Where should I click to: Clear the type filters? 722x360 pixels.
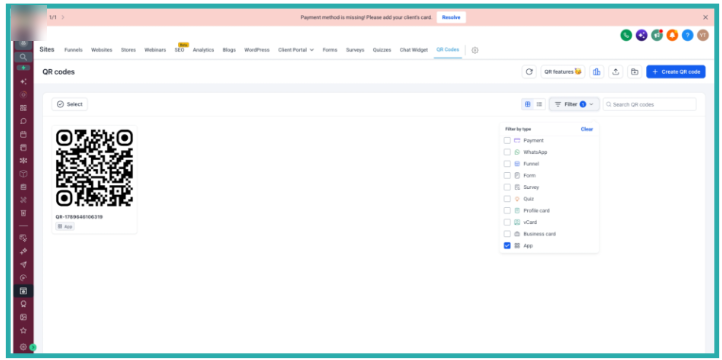click(587, 129)
